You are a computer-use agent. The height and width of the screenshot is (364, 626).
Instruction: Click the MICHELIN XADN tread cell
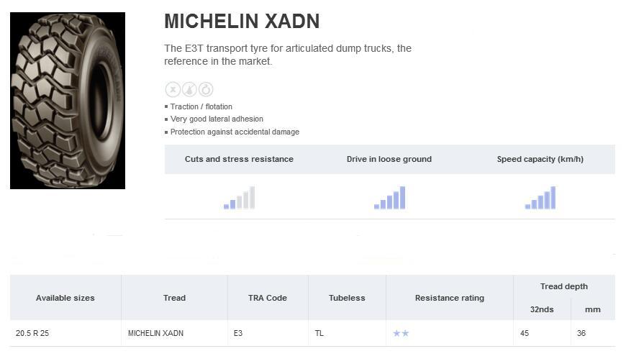click(x=155, y=333)
